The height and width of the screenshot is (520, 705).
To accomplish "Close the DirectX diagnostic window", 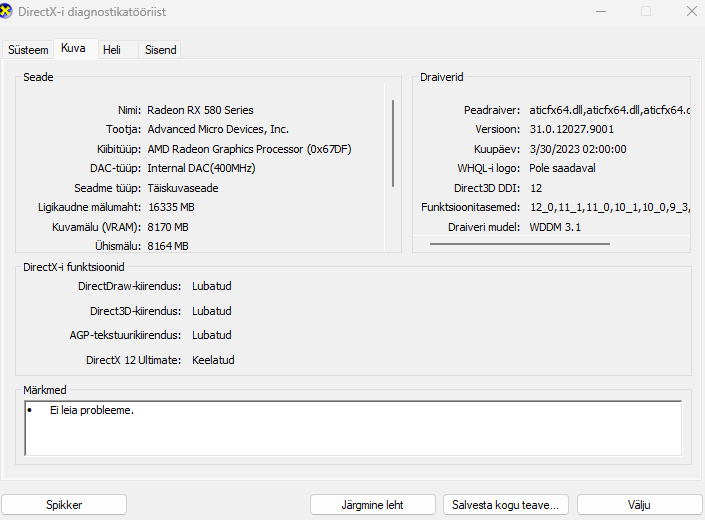I will (692, 12).
